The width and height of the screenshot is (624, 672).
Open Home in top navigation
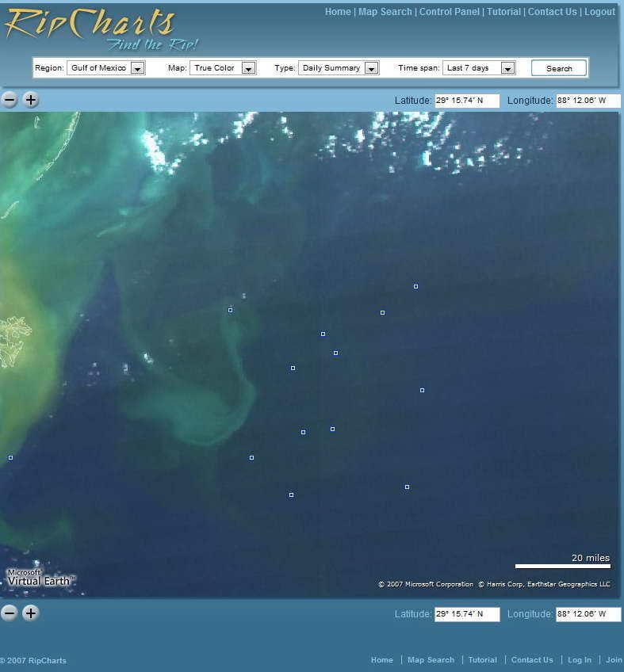coord(338,12)
